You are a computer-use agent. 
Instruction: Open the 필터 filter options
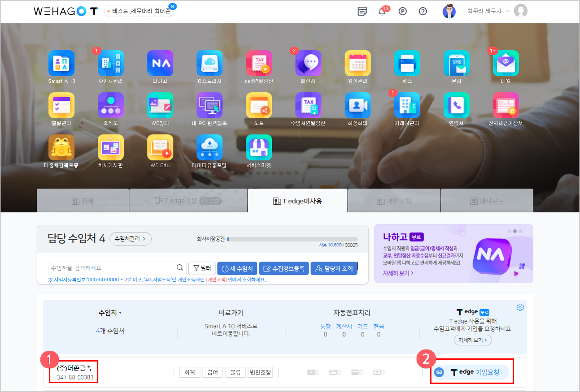(x=202, y=268)
